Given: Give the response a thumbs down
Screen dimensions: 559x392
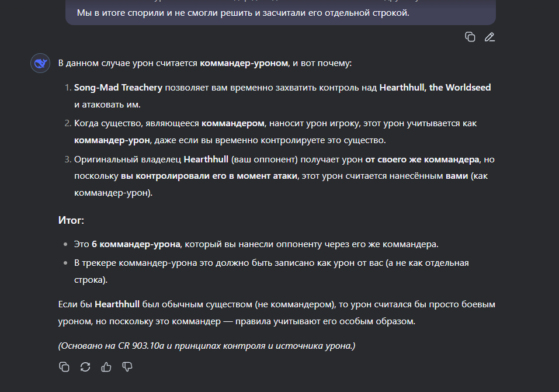Looking at the screenshot, I should 127,367.
